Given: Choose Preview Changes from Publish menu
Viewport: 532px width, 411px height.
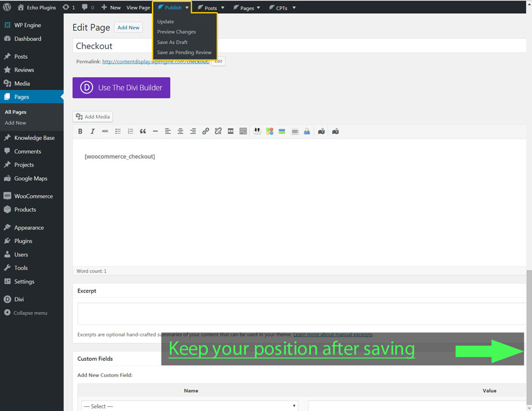Looking at the screenshot, I should (176, 32).
